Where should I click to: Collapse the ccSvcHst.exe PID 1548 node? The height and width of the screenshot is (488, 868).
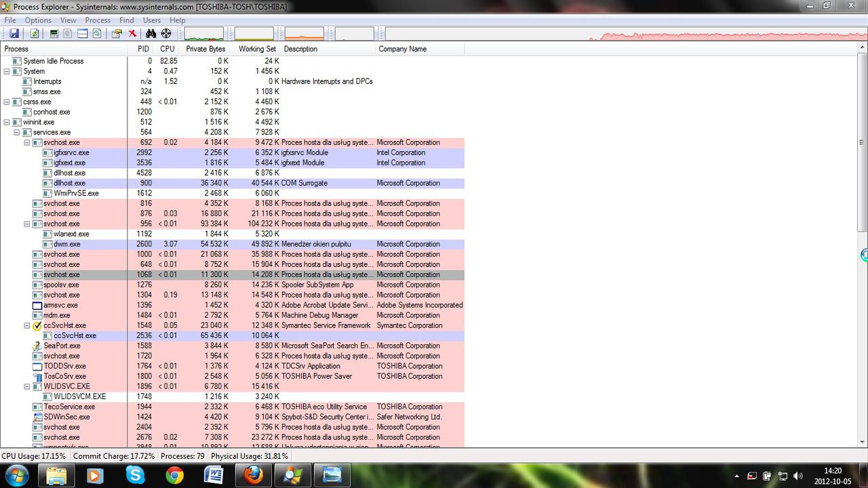27,325
